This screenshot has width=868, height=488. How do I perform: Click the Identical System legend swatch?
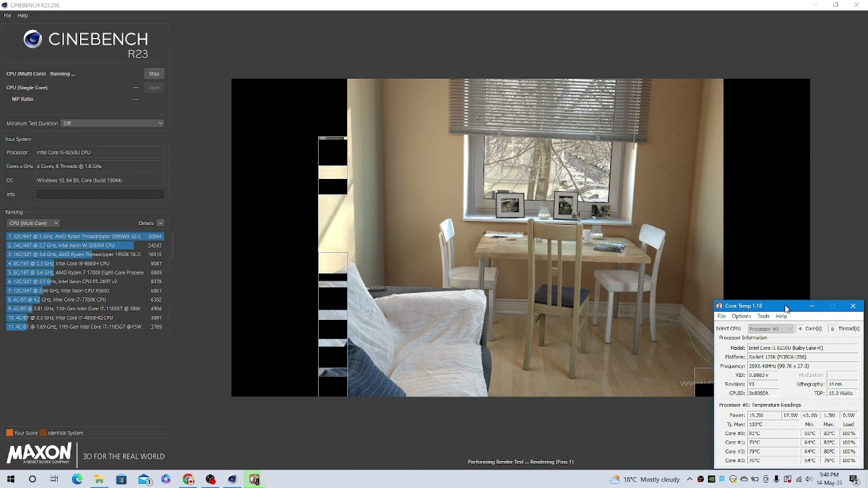click(x=43, y=433)
